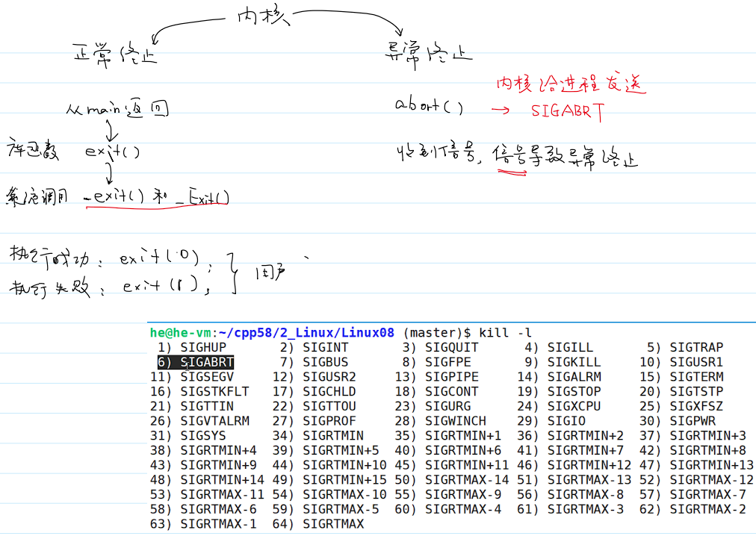Click the ~/cpp58/2_Linux/Linux08 path in prompt
756x536 pixels.
[306, 333]
